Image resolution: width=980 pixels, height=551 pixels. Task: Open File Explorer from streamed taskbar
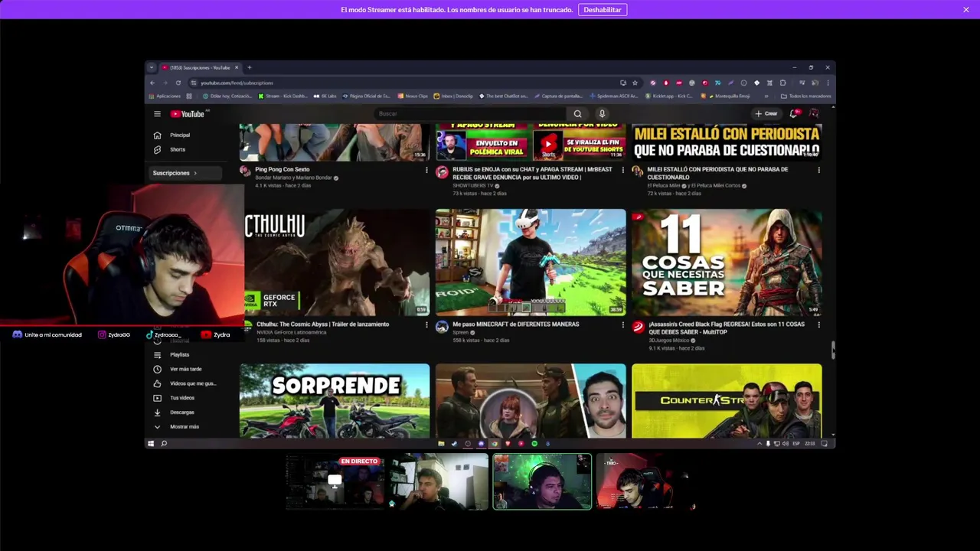point(441,444)
